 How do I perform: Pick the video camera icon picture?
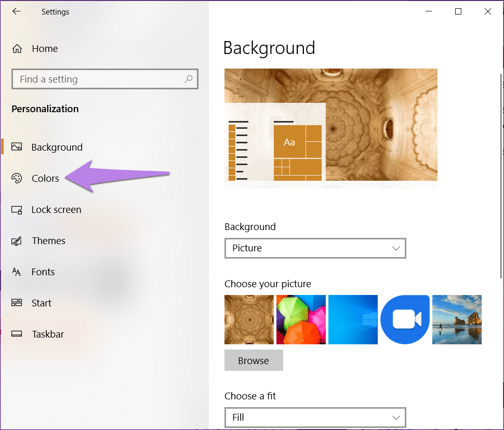tap(405, 319)
